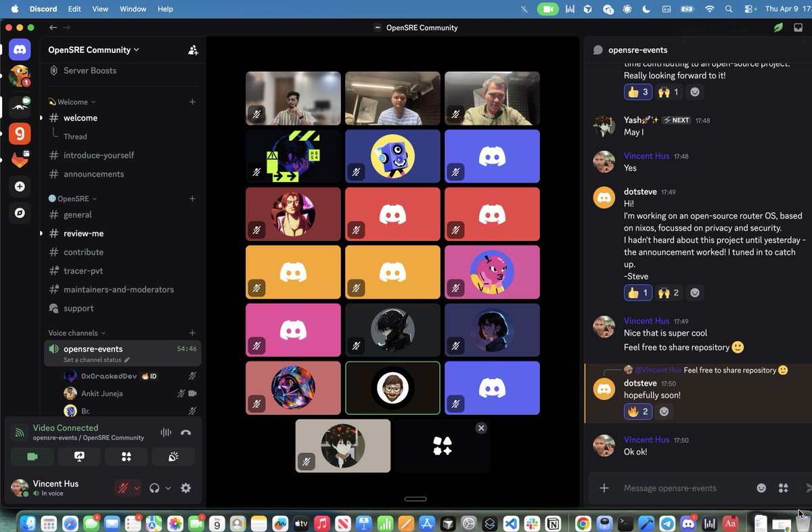Image resolution: width=812 pixels, height=532 pixels.
Task: Open headphone output options arrow
Action: coord(168,488)
